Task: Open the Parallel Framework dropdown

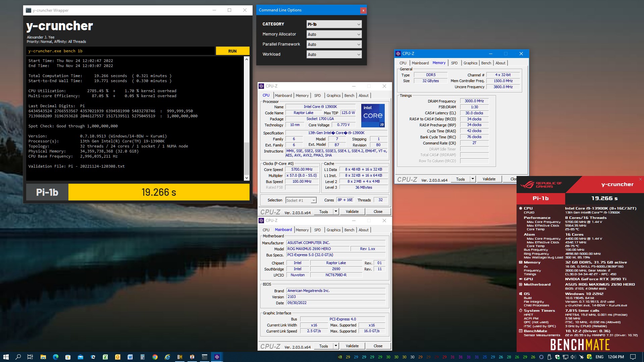Action: pos(334,44)
